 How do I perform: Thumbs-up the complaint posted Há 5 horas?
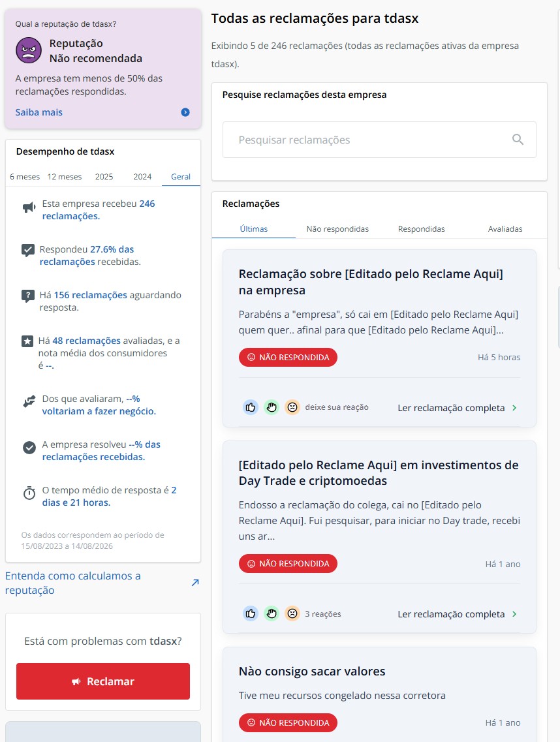click(251, 407)
